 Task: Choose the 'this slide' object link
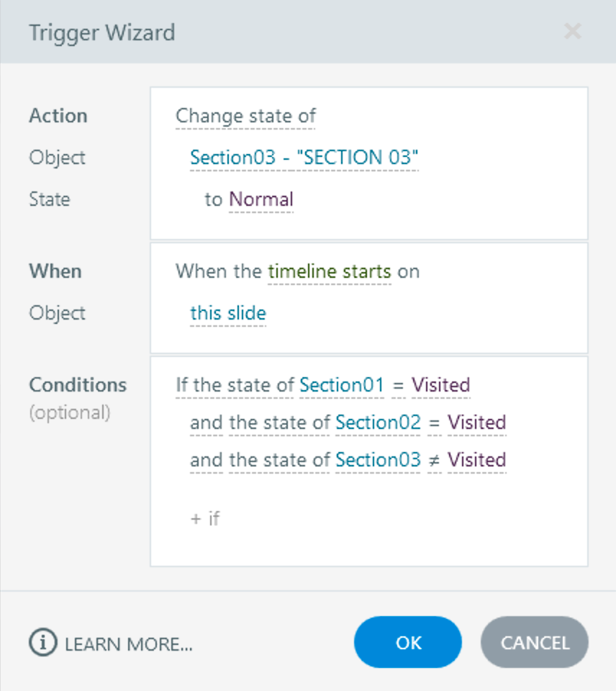click(227, 313)
